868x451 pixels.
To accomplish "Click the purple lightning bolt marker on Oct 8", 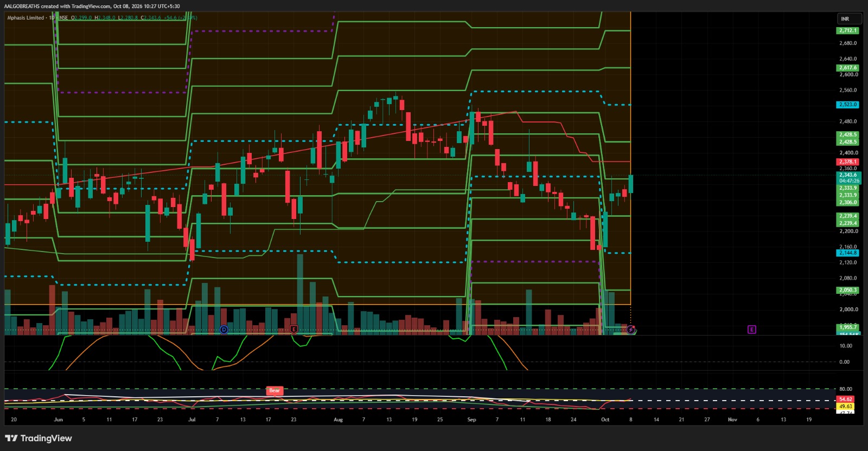I will click(630, 330).
